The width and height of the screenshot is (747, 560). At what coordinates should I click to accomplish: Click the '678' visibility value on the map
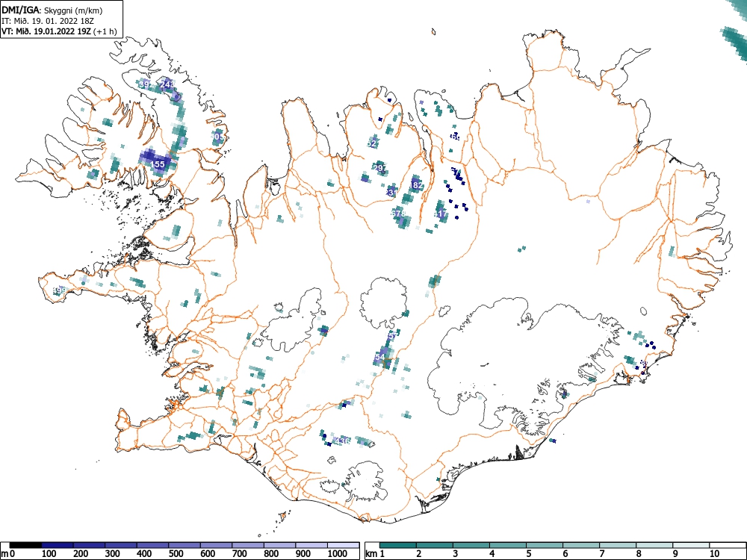click(398, 214)
